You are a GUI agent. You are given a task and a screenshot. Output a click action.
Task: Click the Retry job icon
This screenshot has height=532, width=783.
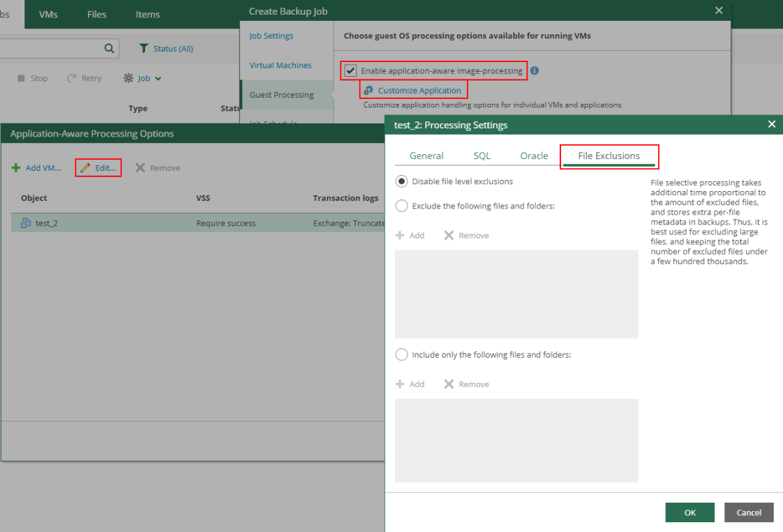pyautogui.click(x=71, y=78)
